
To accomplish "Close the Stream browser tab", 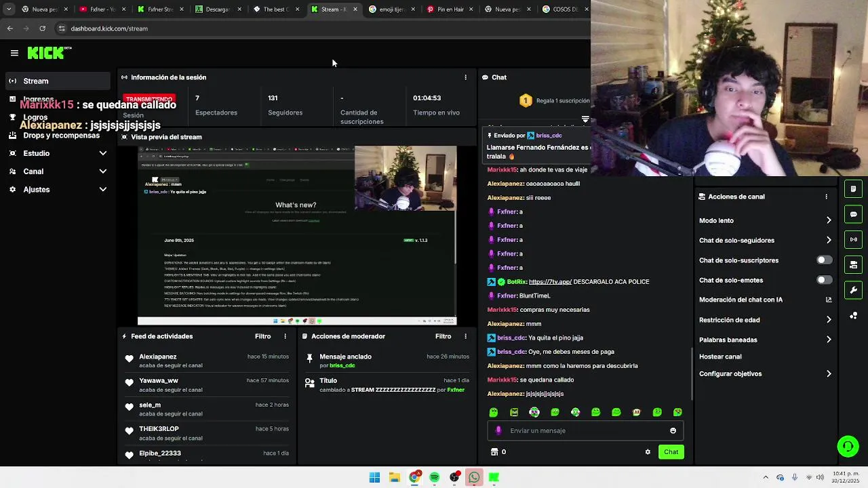I will pos(355,9).
